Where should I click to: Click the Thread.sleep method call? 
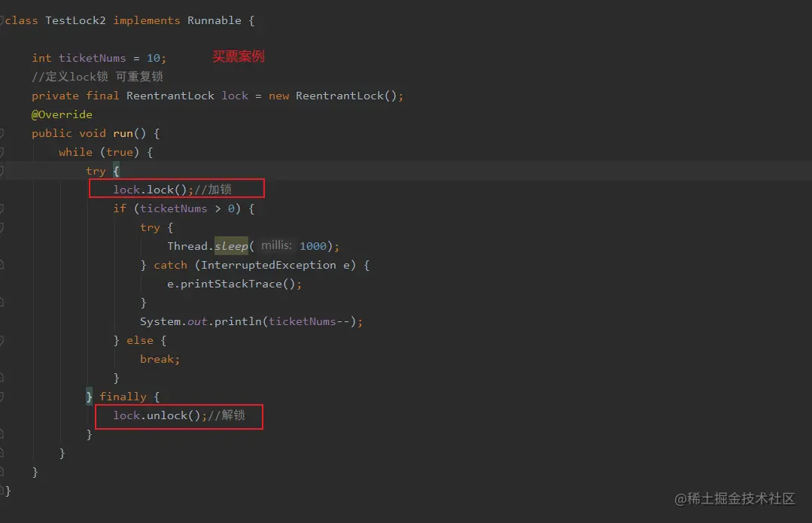point(208,246)
